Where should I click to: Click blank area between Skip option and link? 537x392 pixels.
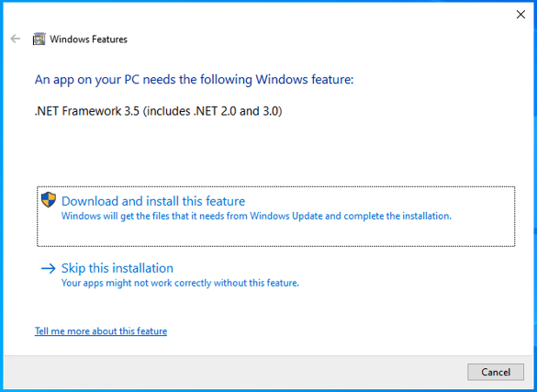(274, 308)
